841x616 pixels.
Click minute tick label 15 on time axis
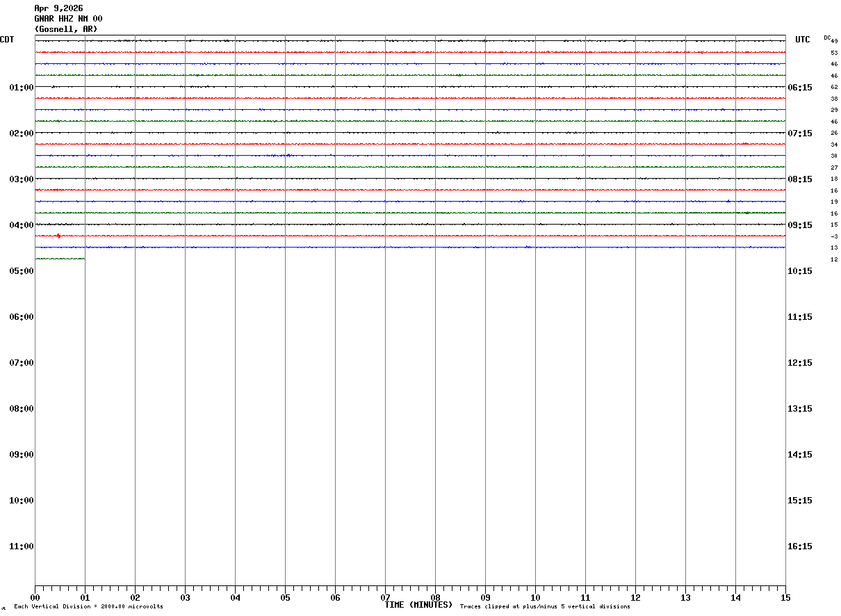click(785, 598)
